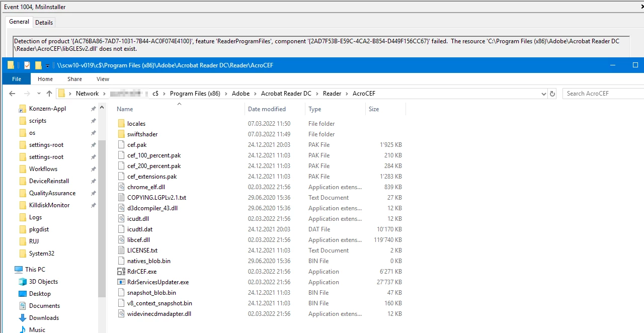The image size is (644, 333).
Task: Open the View ribbon tab
Action: (103, 79)
